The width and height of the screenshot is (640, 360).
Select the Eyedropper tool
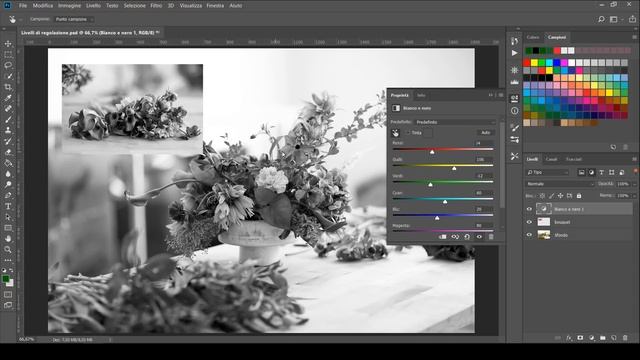click(x=8, y=98)
